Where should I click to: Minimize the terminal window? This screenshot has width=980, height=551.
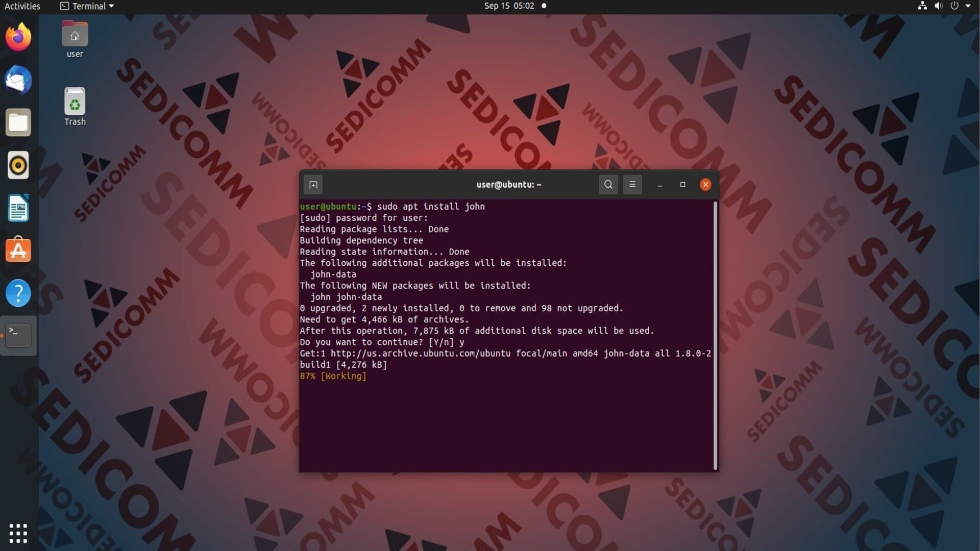tap(660, 185)
